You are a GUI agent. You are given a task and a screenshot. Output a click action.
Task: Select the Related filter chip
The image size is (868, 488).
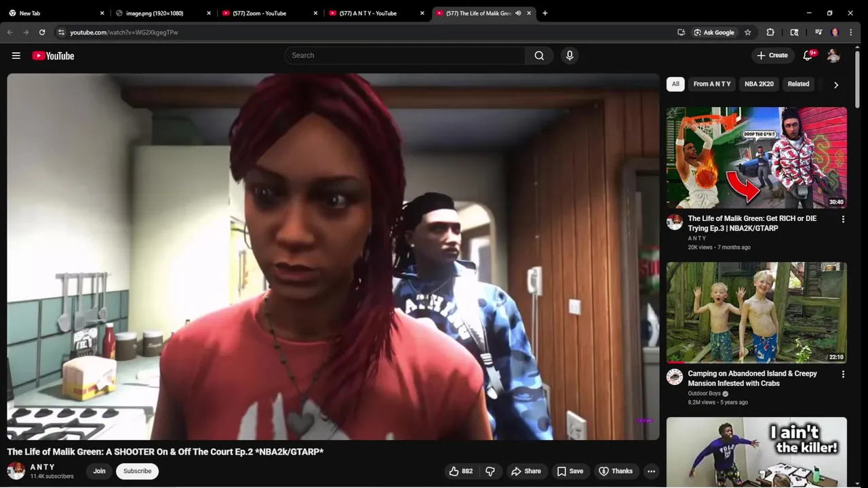798,84
